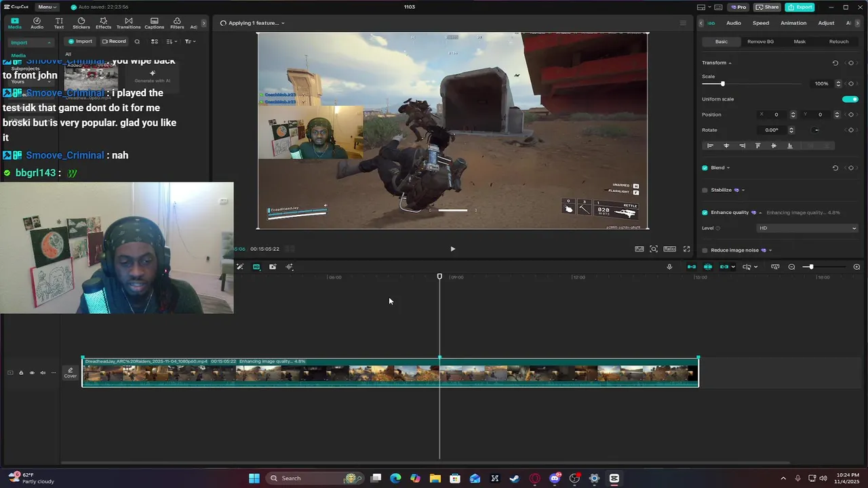This screenshot has width=868, height=488.
Task: Click the align left icon
Action: 710,146
